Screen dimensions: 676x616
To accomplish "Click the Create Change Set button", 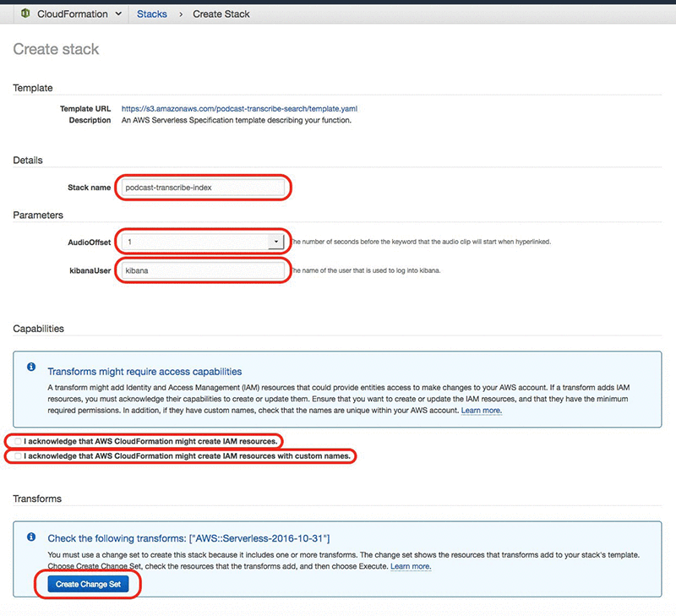I will pyautogui.click(x=88, y=584).
